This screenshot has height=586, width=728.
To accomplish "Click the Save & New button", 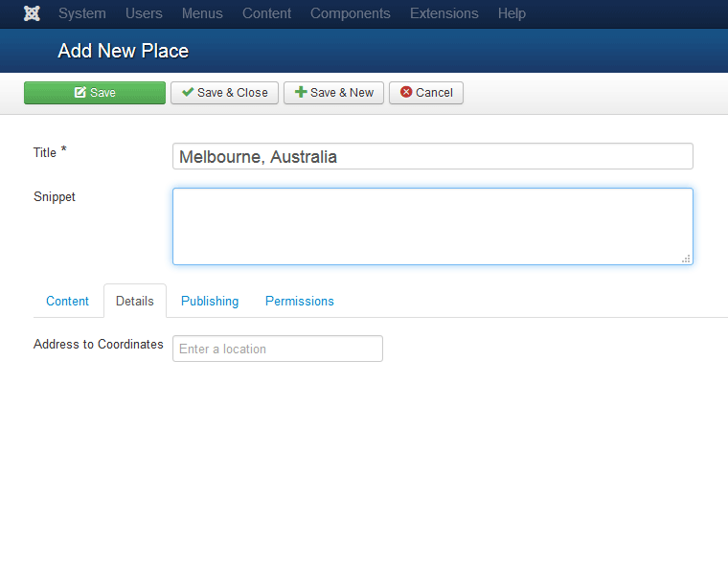I will (333, 93).
